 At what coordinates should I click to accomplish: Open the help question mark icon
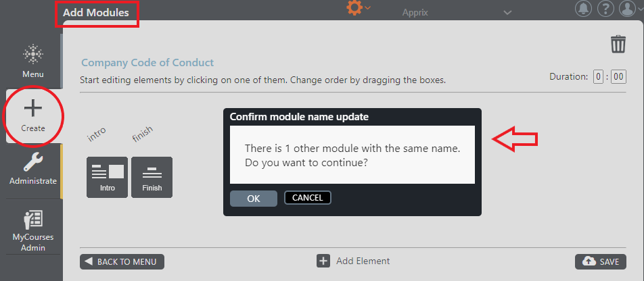(x=605, y=9)
